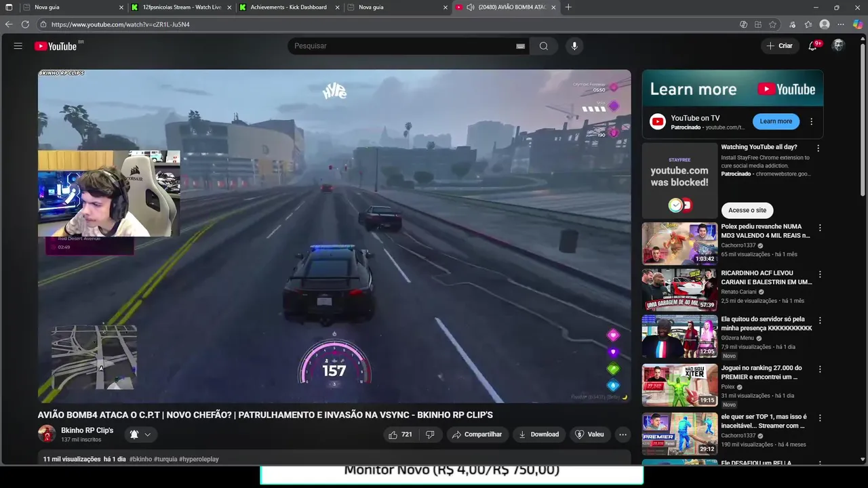Image resolution: width=868 pixels, height=488 pixels.
Task: Open Polex pediu revanche video thumbnail
Action: pyautogui.click(x=679, y=243)
